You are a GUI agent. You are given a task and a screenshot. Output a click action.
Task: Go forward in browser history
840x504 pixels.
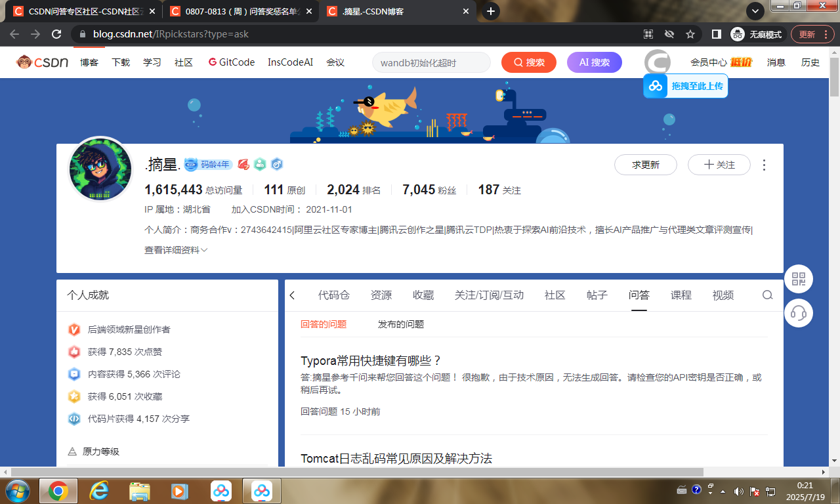tap(35, 34)
